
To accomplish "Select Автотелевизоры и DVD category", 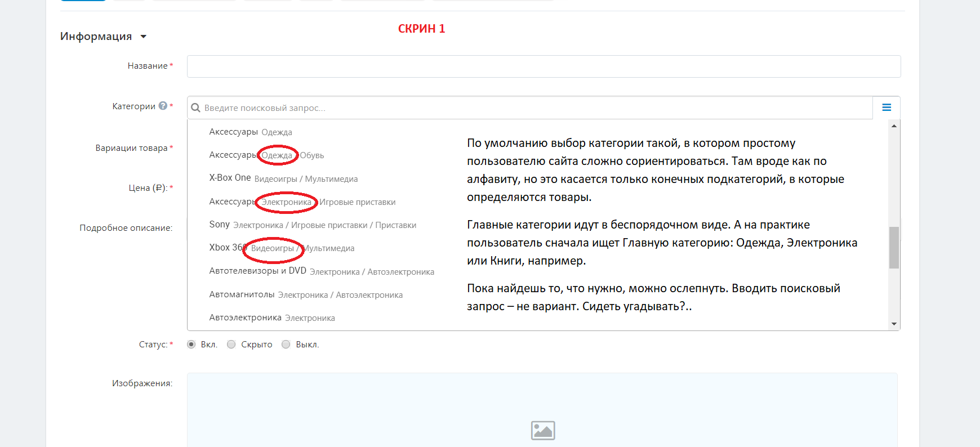I will 322,271.
